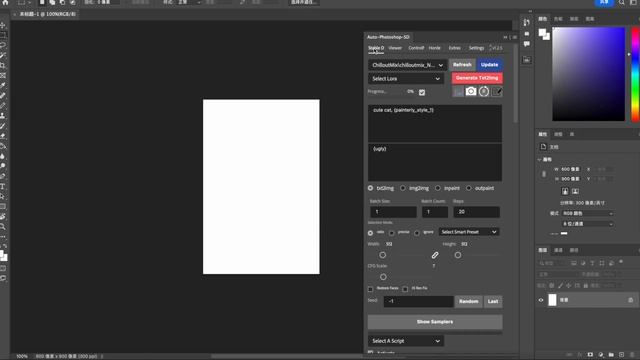Open the RGB color mode dropdown in Properties

[588, 213]
